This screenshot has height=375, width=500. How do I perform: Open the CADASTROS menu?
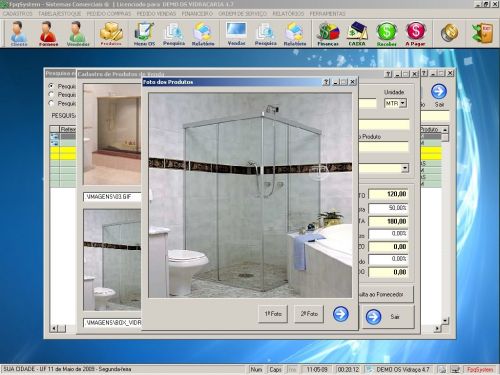18,14
